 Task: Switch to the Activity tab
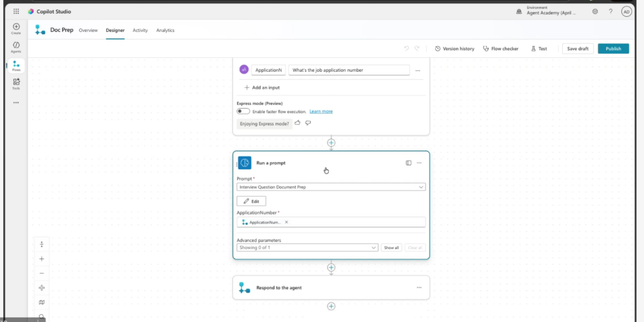140,30
